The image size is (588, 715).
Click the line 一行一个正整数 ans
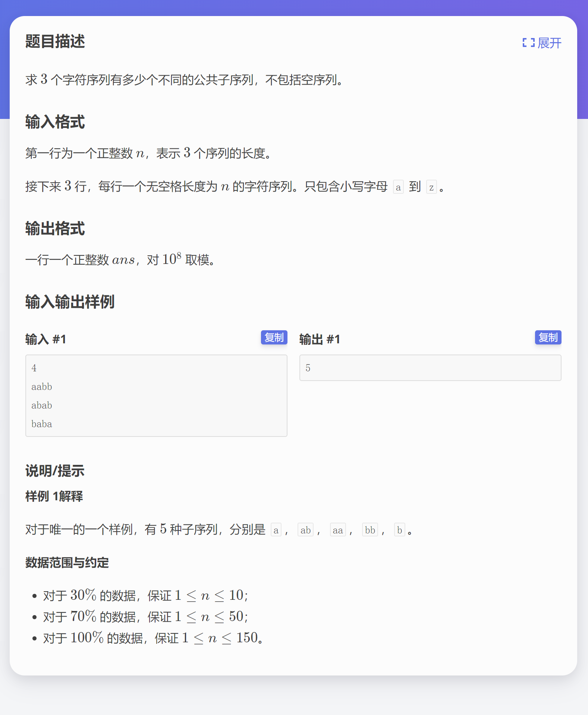pos(121,259)
